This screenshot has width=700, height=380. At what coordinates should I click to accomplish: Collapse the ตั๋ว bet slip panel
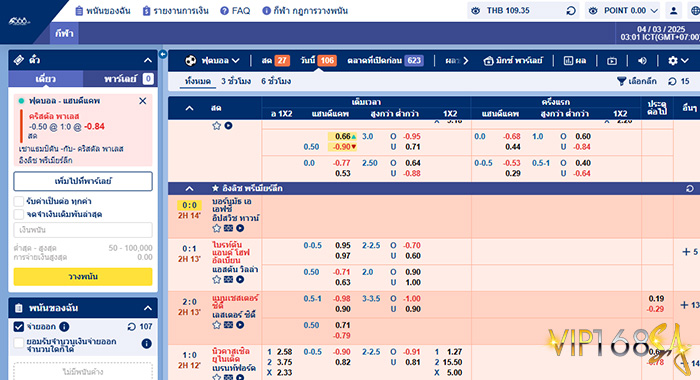pyautogui.click(x=148, y=60)
